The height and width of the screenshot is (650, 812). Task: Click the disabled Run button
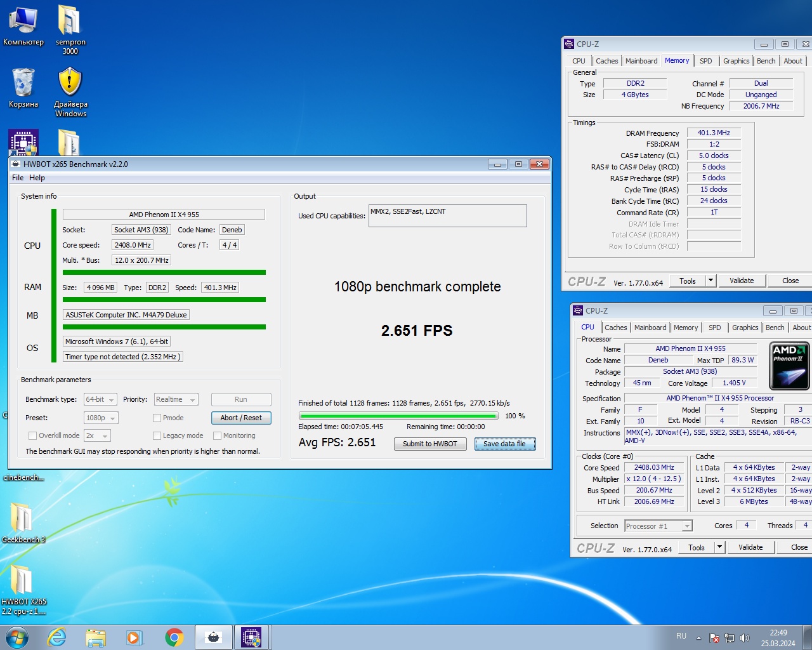click(241, 399)
